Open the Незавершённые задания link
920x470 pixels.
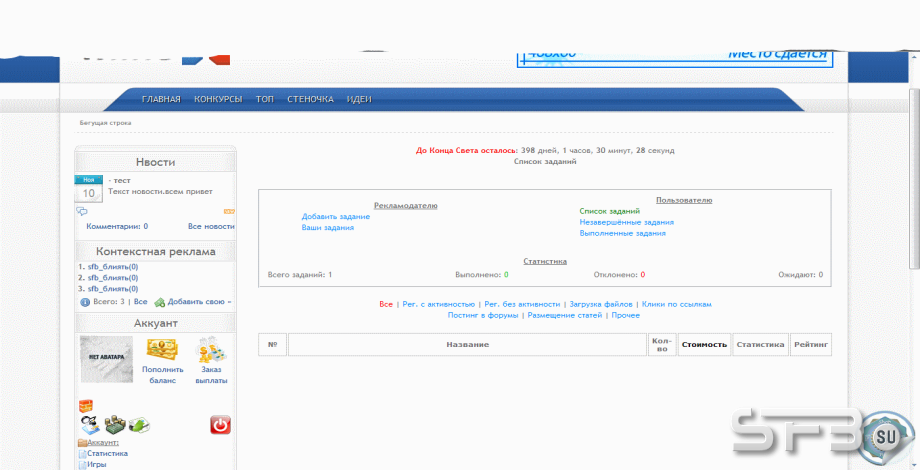(627, 222)
